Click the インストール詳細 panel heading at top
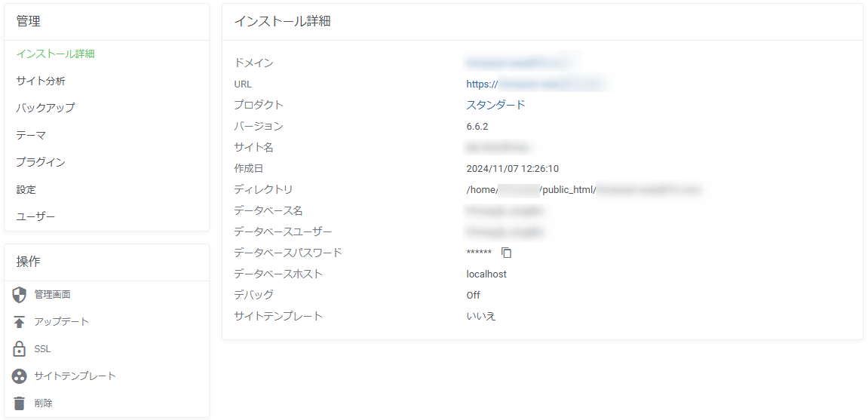This screenshot has height=420, width=868. click(283, 22)
